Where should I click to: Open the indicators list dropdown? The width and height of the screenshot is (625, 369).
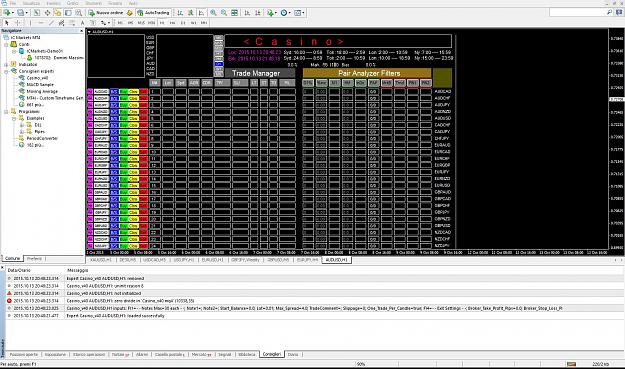(x=272, y=13)
